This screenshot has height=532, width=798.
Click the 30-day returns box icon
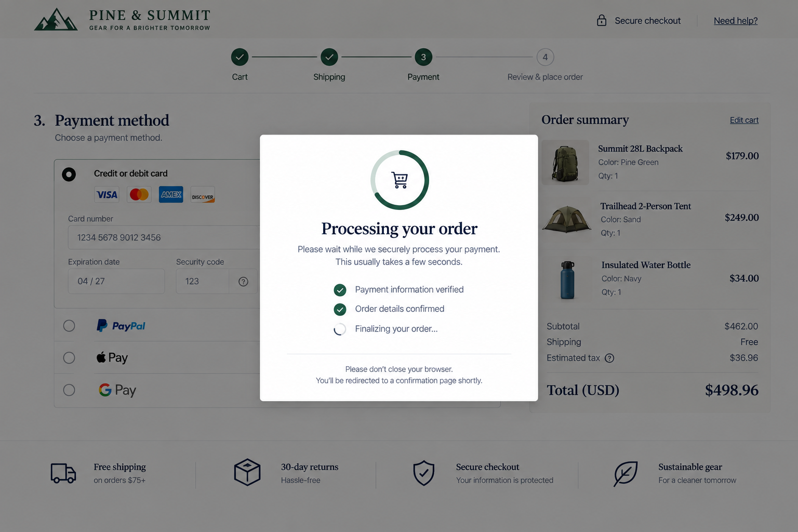(247, 472)
